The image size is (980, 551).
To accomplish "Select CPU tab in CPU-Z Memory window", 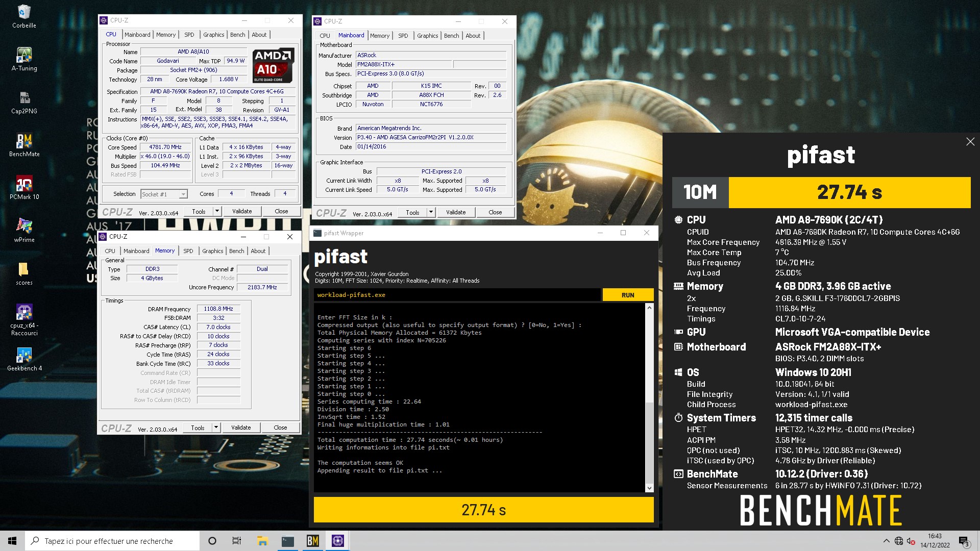I will tap(110, 251).
